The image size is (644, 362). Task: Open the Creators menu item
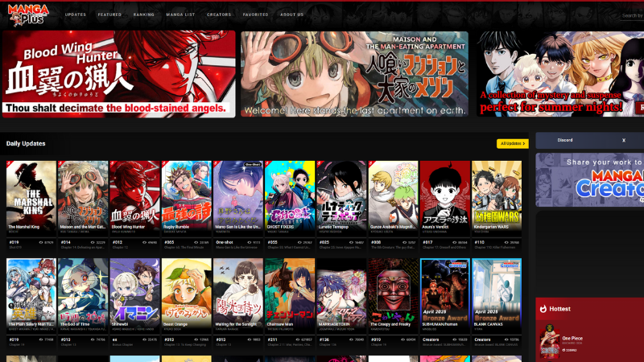(x=219, y=14)
